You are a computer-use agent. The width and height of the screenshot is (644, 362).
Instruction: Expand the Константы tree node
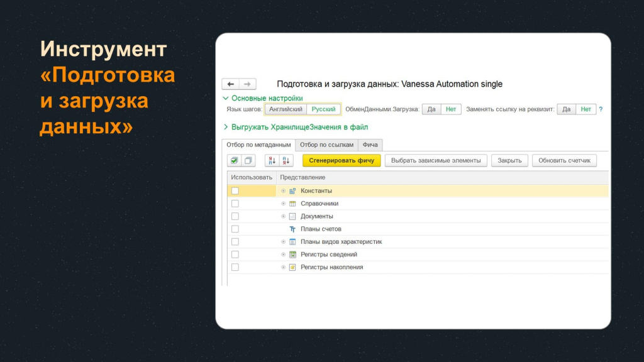(x=283, y=191)
